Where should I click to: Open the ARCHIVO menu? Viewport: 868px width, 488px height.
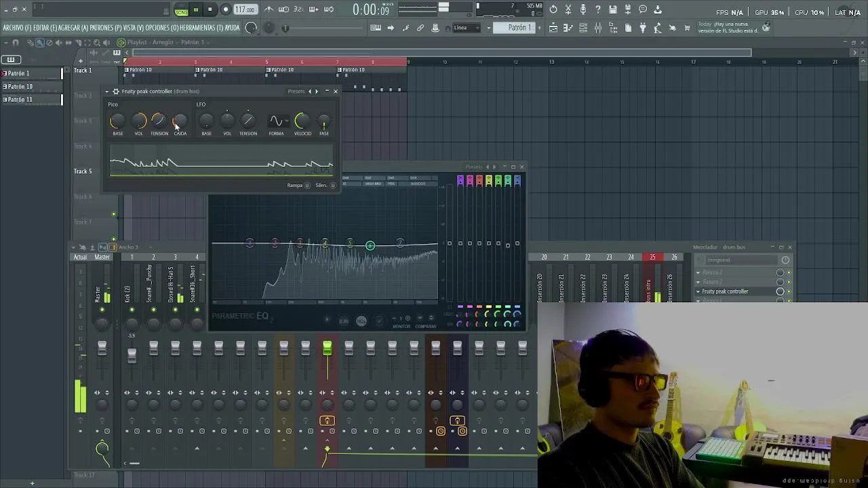(18, 28)
